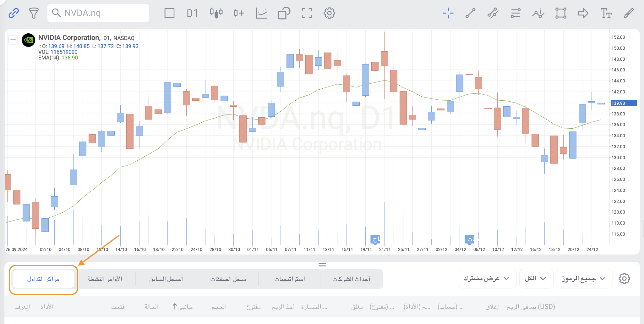Viewport: 644px width, 324px height.
Task: Select the text annotation tool
Action: pos(606,13)
